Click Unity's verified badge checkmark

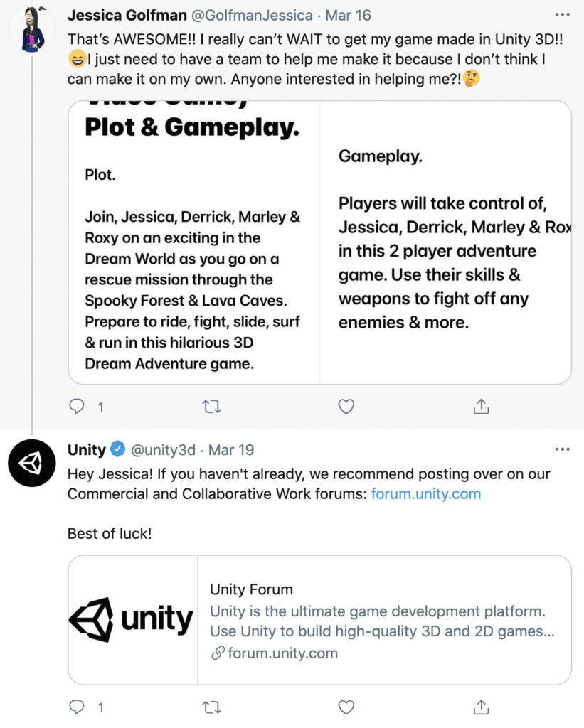coord(117,449)
